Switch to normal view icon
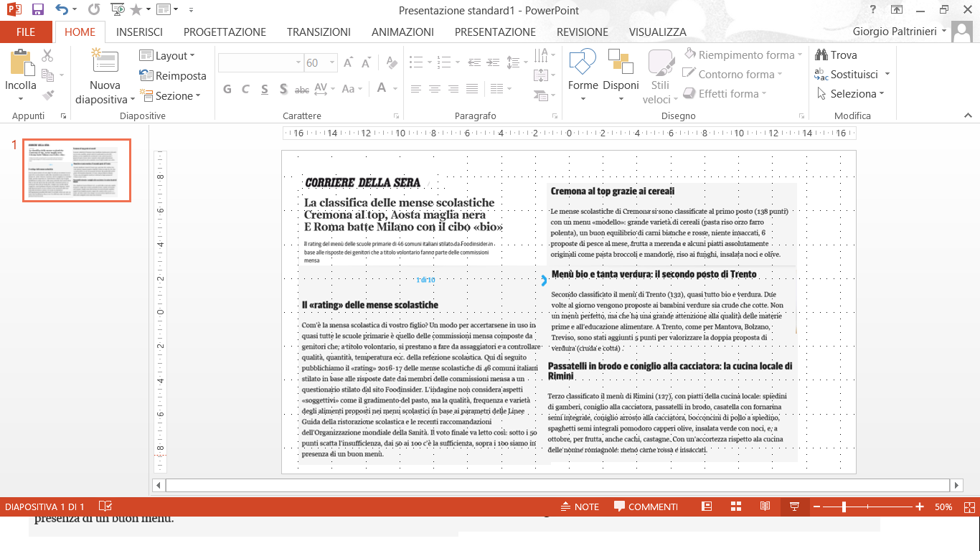The image size is (980, 551). (x=707, y=507)
